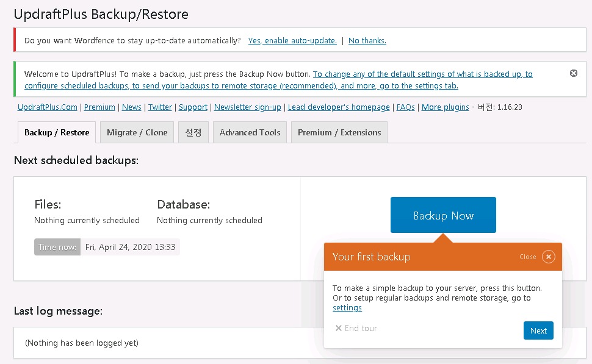This screenshot has height=364, width=592.
Task: Click Yes, enable auto-update link
Action: pos(292,40)
